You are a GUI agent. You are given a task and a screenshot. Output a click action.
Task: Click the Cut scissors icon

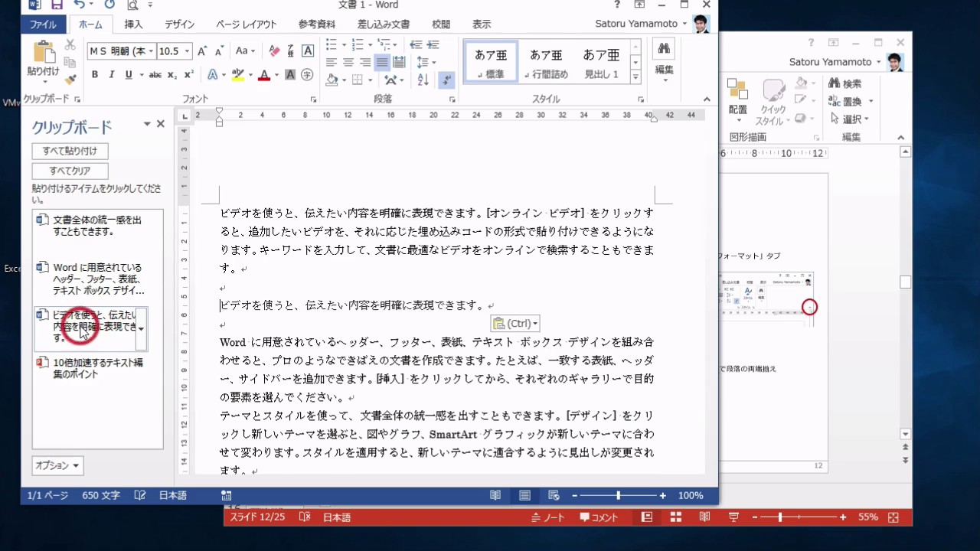70,45
